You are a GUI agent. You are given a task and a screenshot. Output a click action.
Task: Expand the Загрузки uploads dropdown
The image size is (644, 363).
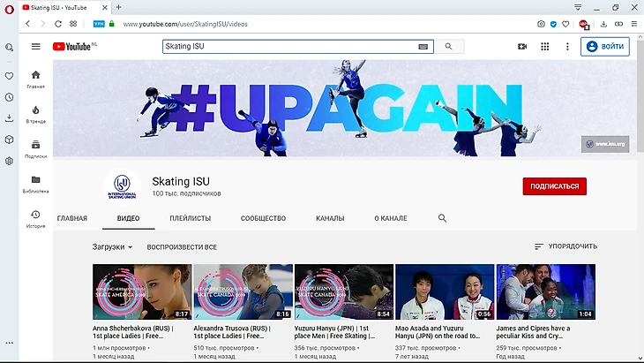(x=112, y=246)
